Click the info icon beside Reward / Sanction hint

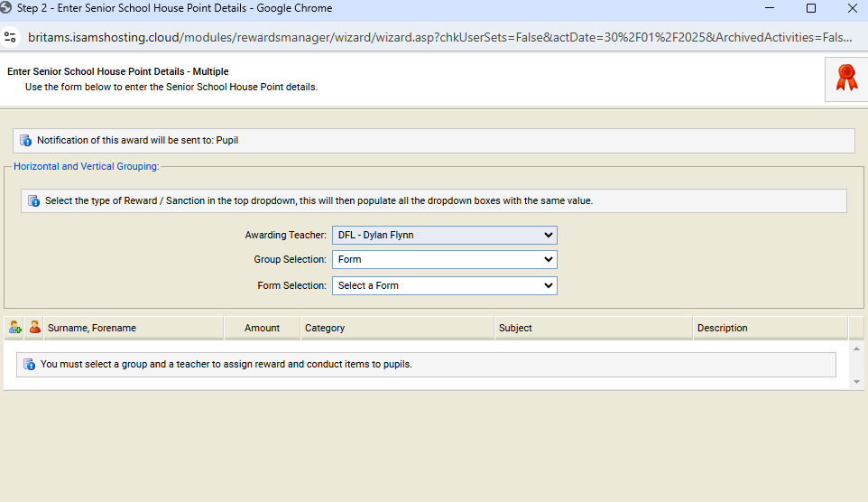click(33, 200)
